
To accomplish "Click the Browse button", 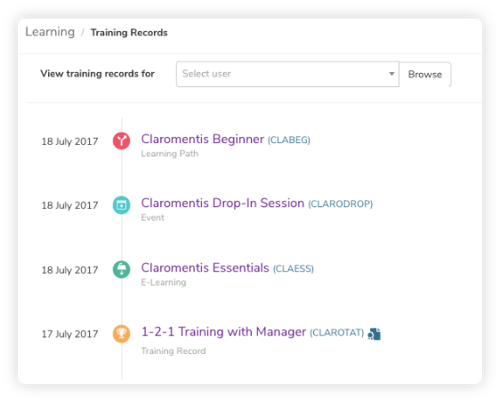I will pos(425,74).
